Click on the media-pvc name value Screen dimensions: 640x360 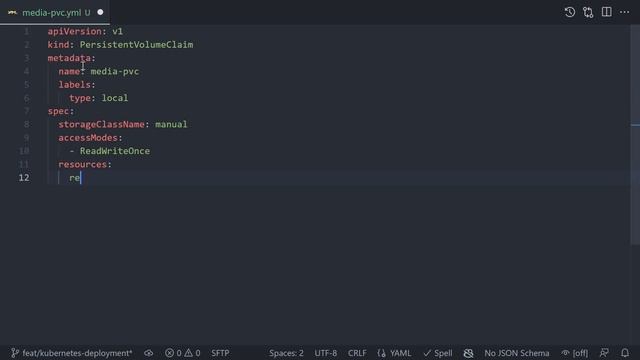(115, 71)
